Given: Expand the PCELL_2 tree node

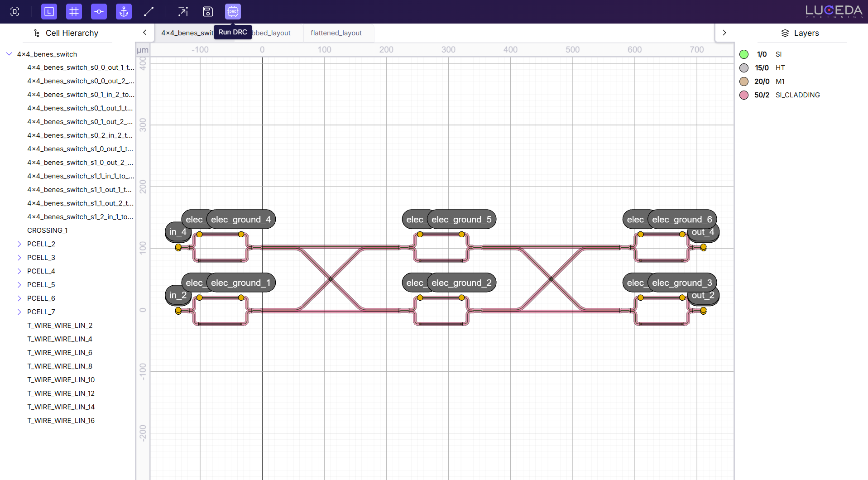Looking at the screenshot, I should pyautogui.click(x=19, y=244).
